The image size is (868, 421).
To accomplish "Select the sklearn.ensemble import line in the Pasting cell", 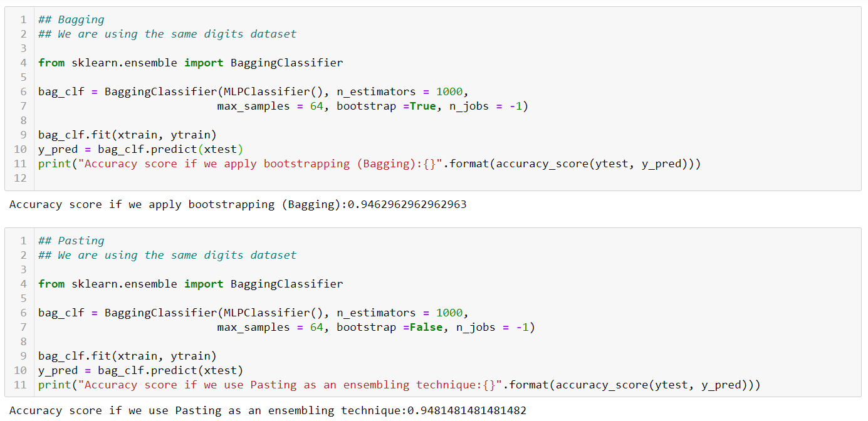I will [191, 284].
